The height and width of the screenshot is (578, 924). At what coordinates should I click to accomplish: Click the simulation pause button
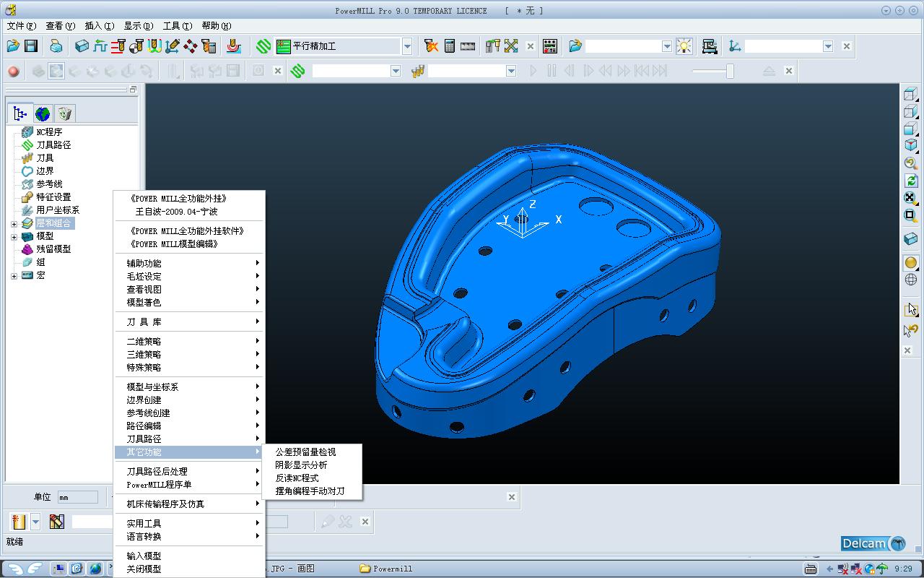pyautogui.click(x=552, y=71)
